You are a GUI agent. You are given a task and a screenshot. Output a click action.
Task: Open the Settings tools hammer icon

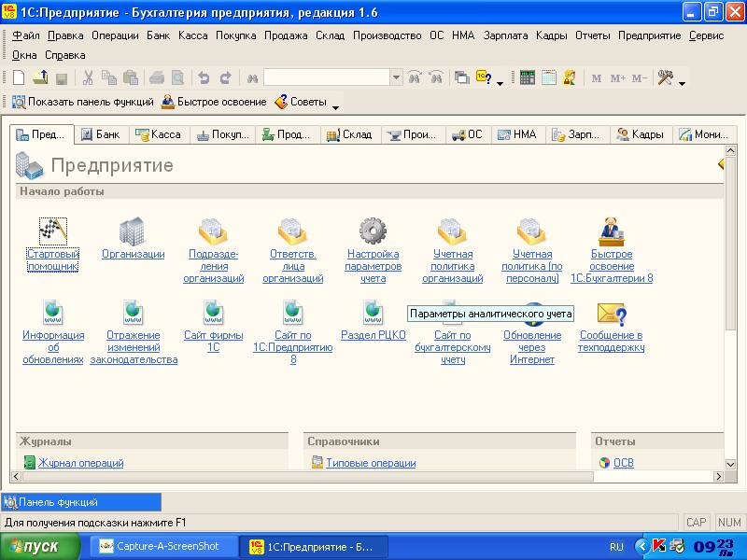[x=665, y=77]
